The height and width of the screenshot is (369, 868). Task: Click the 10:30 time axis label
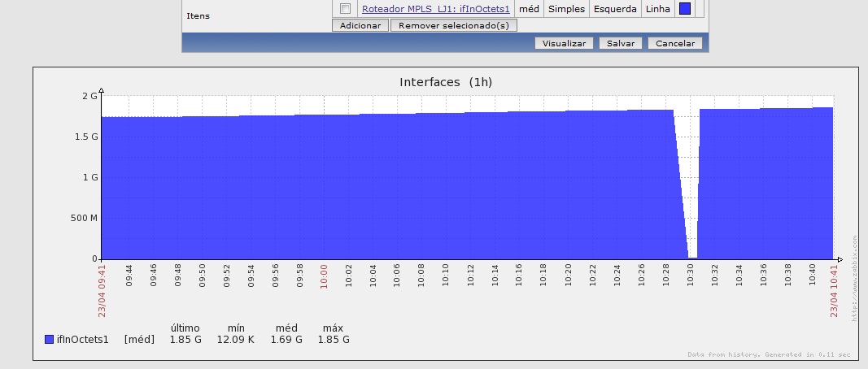click(x=690, y=275)
